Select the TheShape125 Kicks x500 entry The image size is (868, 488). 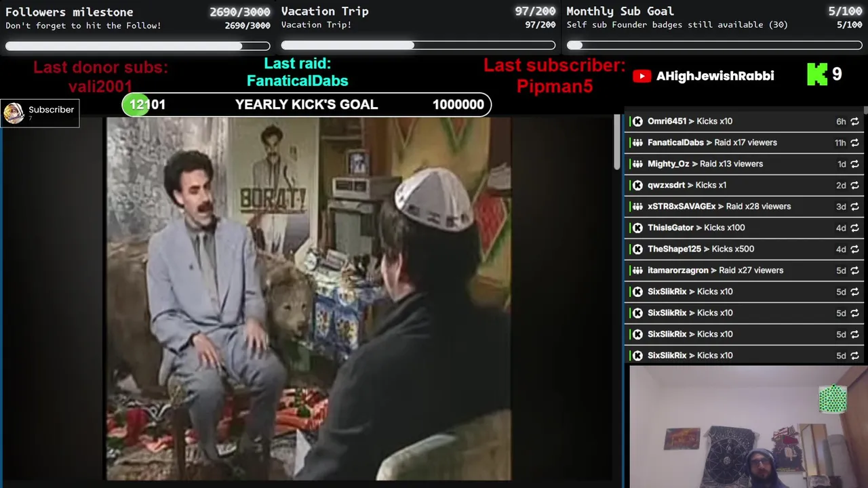(x=745, y=249)
